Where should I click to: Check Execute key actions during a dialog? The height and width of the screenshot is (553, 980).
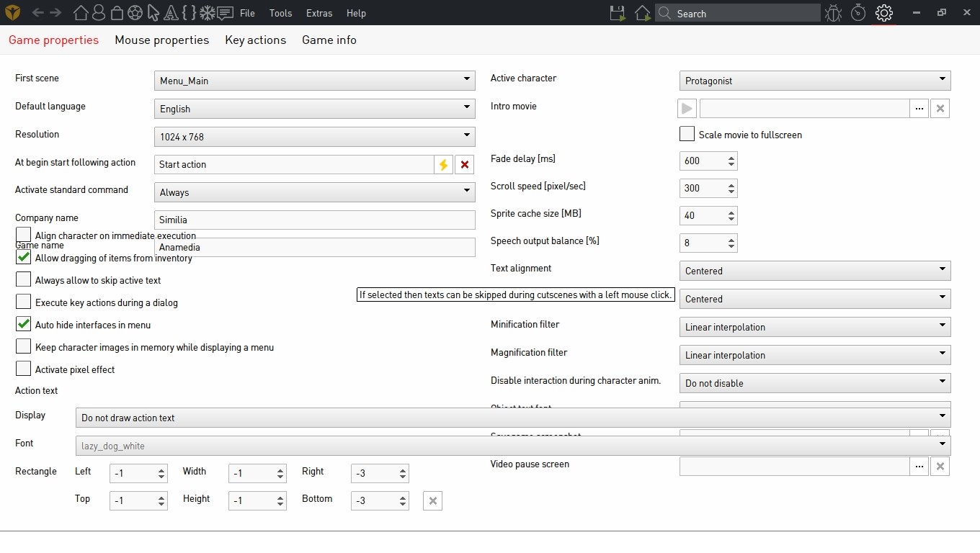23,302
